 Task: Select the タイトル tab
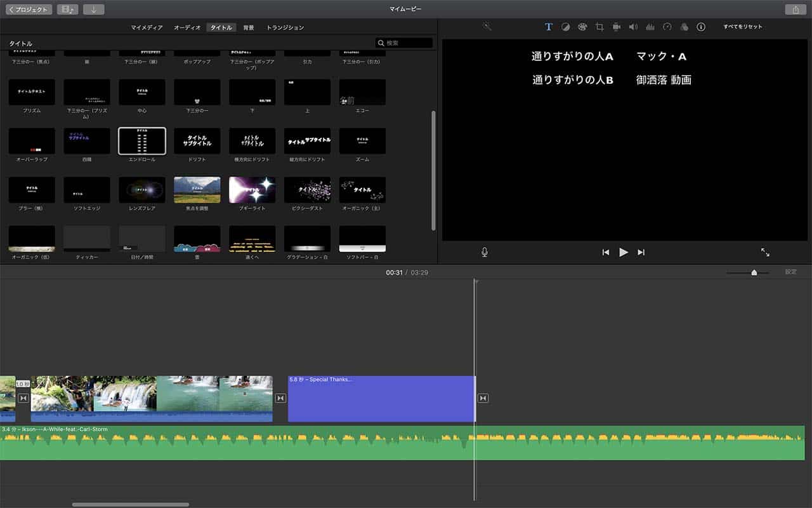coord(221,27)
